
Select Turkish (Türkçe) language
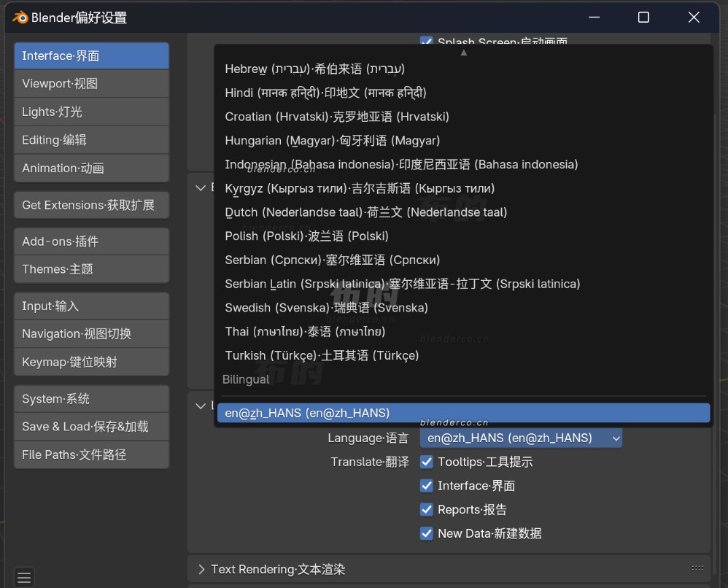pos(463,355)
